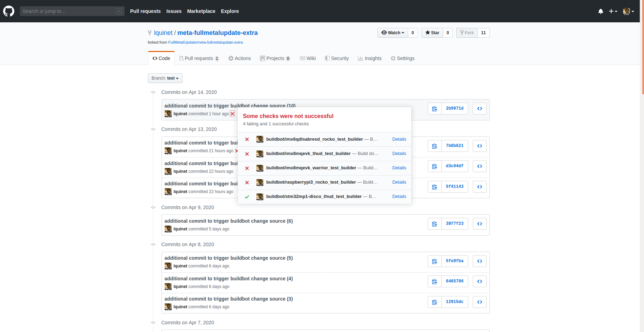Open Details for imx8mqevk_warrior_test_builder

[399, 168]
